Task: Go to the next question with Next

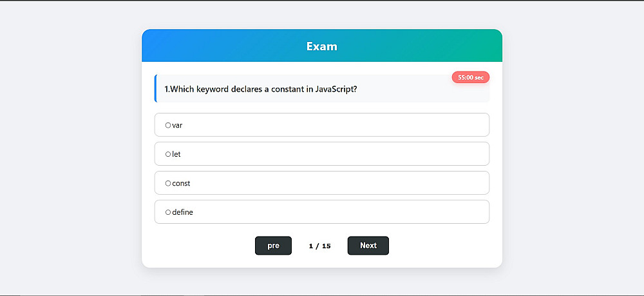Action: (x=368, y=246)
